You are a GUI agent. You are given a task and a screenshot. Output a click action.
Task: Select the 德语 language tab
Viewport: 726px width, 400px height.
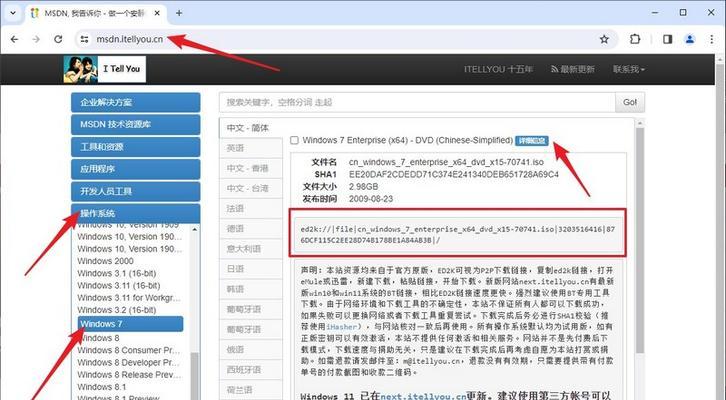[250, 229]
